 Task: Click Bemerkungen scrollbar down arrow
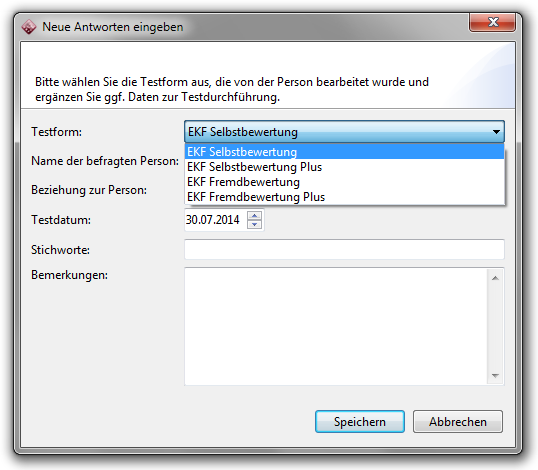click(495, 375)
